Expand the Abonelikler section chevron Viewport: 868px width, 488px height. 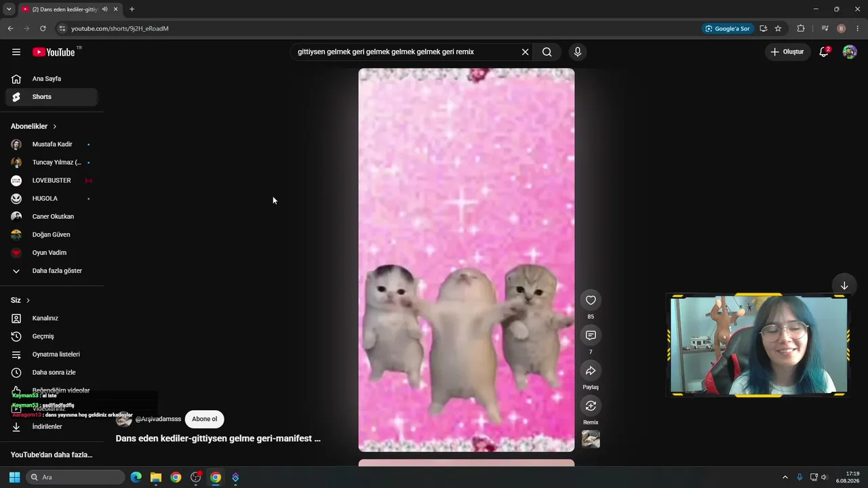pos(55,127)
